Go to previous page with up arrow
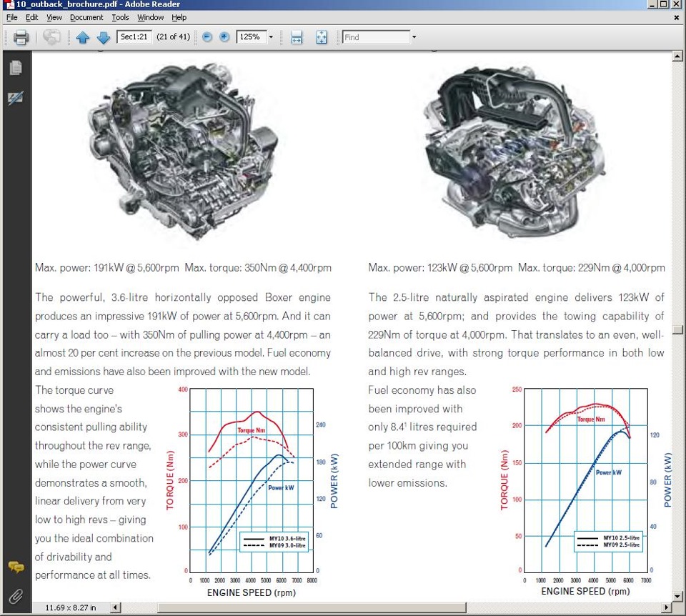 (83, 37)
